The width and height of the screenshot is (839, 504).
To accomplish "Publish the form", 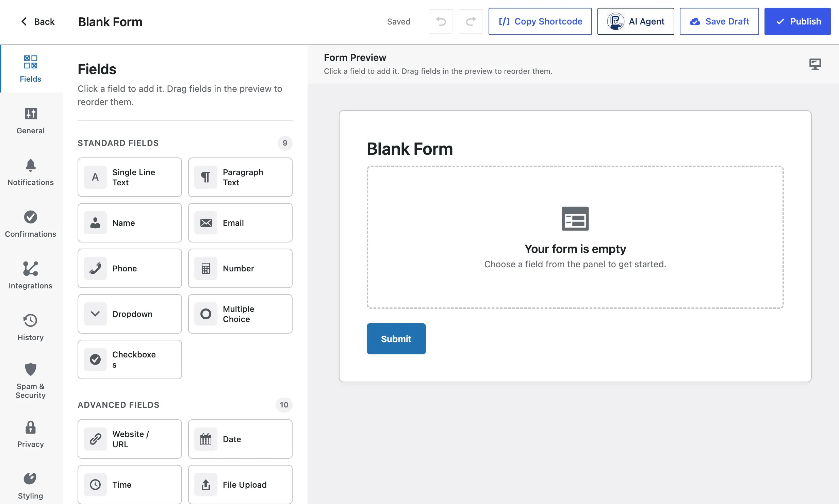I will pyautogui.click(x=797, y=21).
